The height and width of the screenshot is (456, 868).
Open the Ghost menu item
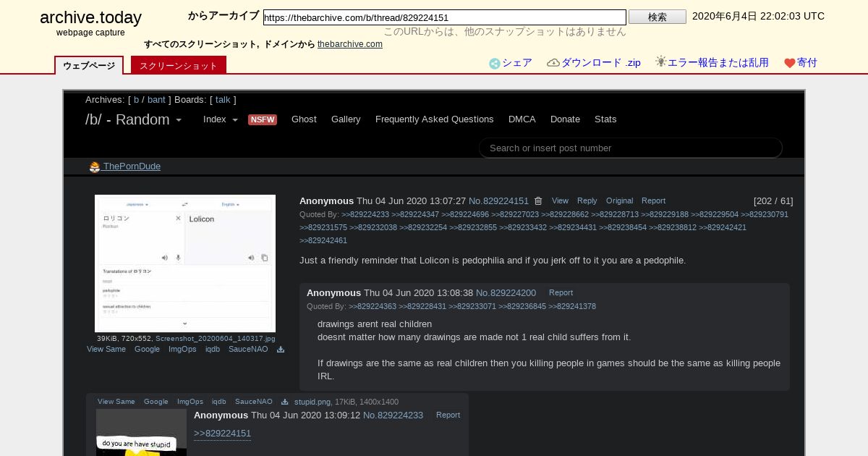pyautogui.click(x=304, y=119)
